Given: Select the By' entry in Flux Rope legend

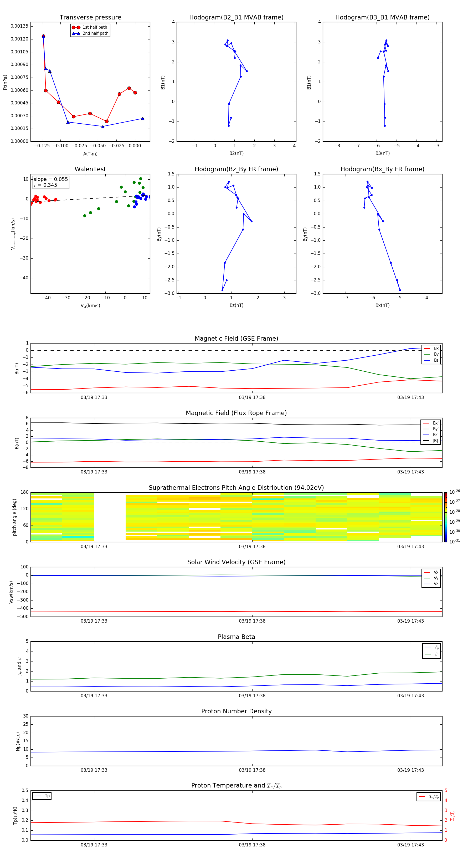Looking at the screenshot, I should (431, 429).
